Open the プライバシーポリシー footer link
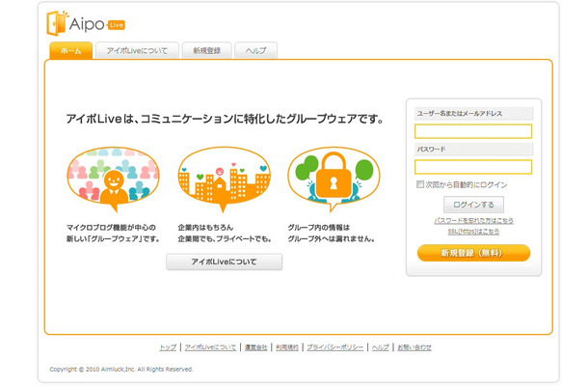Viewport: 588px width, 386px height. pos(334,347)
